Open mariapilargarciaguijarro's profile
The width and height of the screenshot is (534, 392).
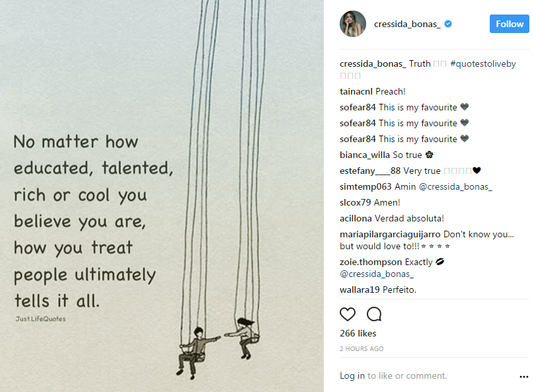click(x=390, y=234)
